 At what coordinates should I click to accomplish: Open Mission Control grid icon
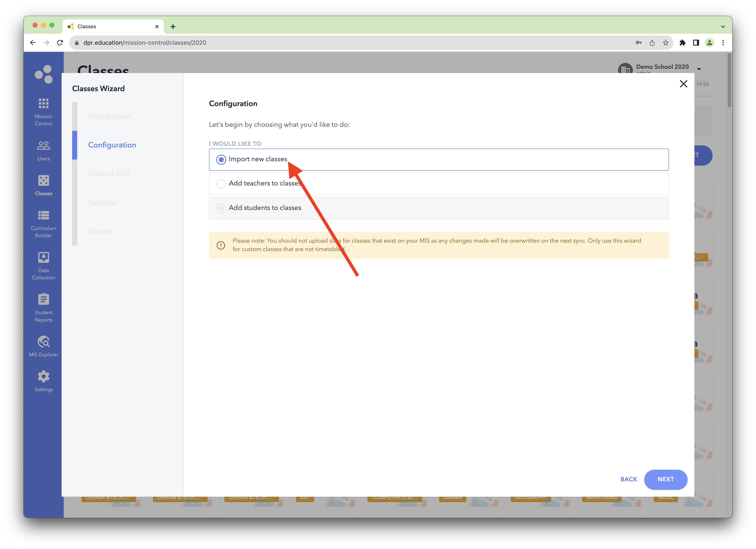(43, 104)
